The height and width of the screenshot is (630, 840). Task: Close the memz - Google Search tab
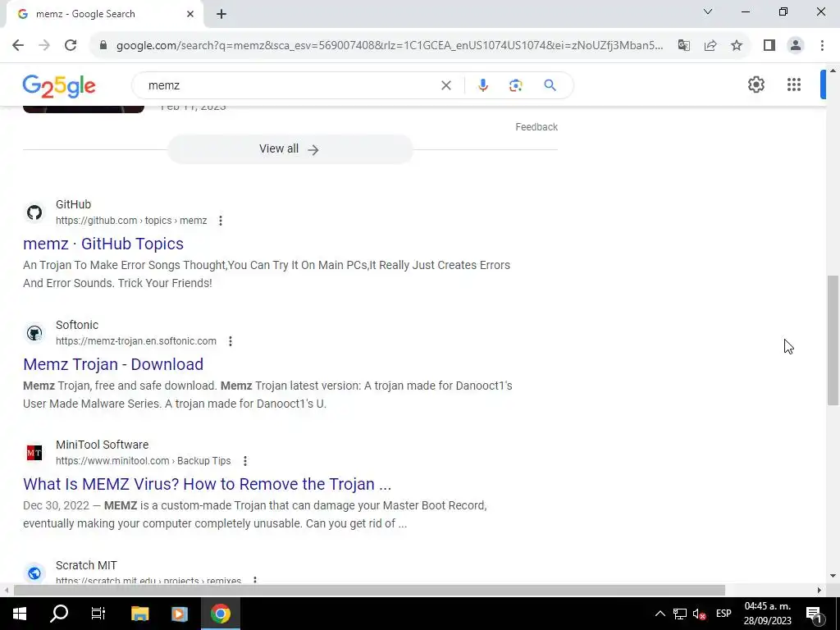point(190,14)
